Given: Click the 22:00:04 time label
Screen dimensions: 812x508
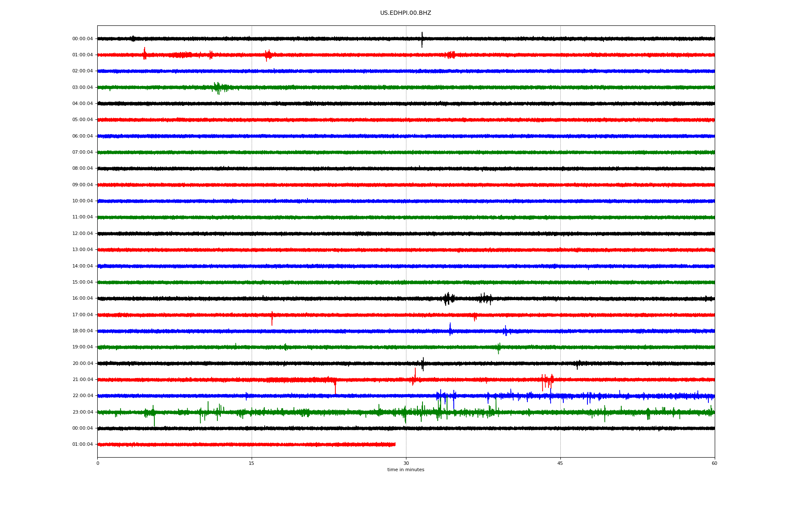Looking at the screenshot, I should (x=82, y=396).
